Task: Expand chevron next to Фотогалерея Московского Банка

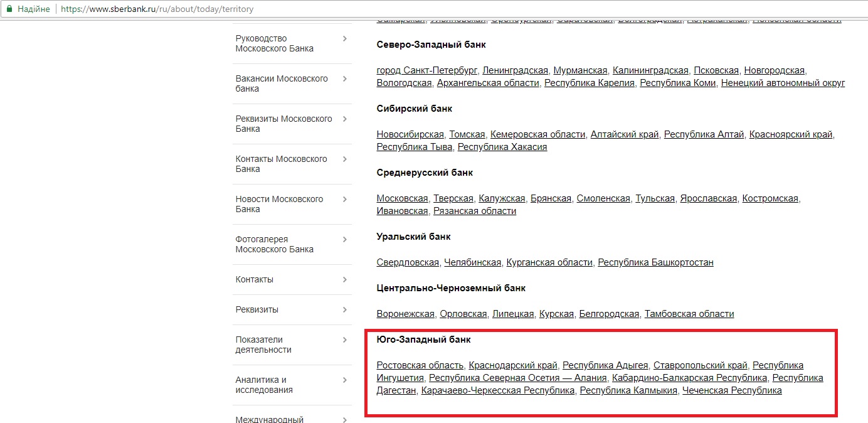Action: [345, 239]
